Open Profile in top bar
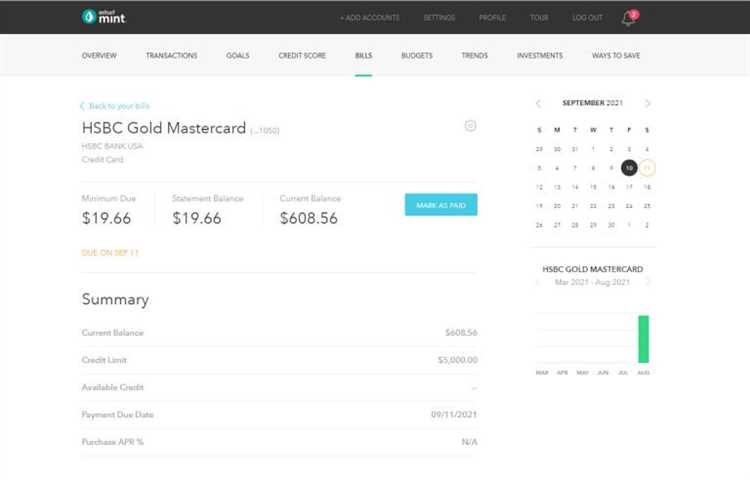This screenshot has width=750, height=480. pos(492,18)
